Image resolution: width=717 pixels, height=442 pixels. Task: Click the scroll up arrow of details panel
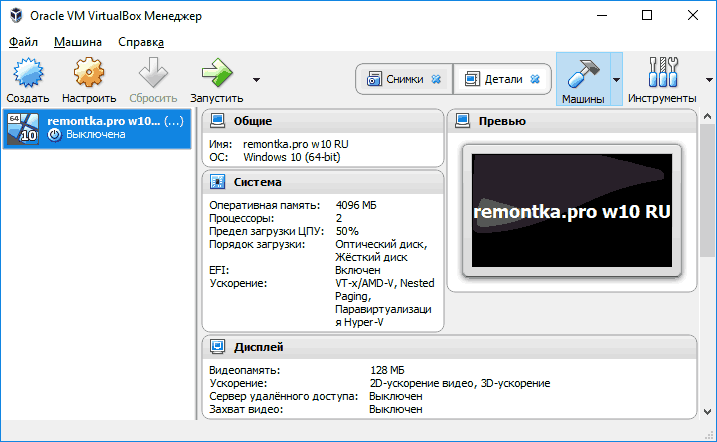[x=707, y=116]
